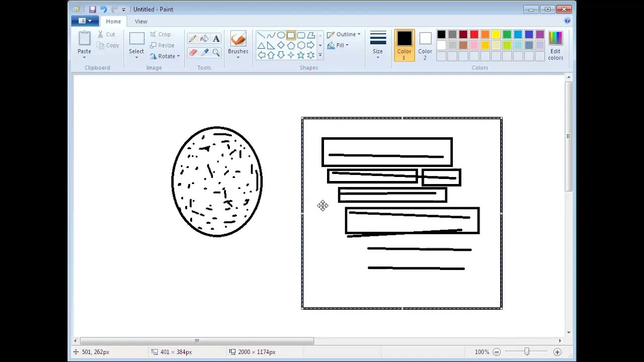Choose the Right triangle shape
Viewport: 644px width, 362px height.
tap(271, 45)
